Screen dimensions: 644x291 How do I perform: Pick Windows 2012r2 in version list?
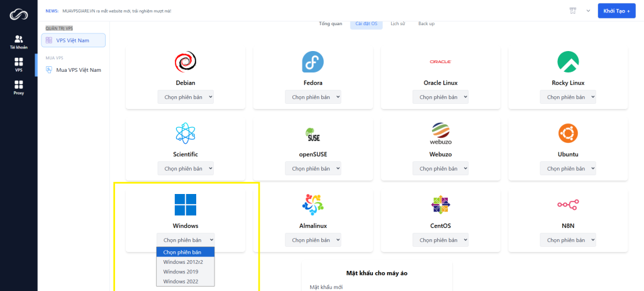tap(182, 262)
